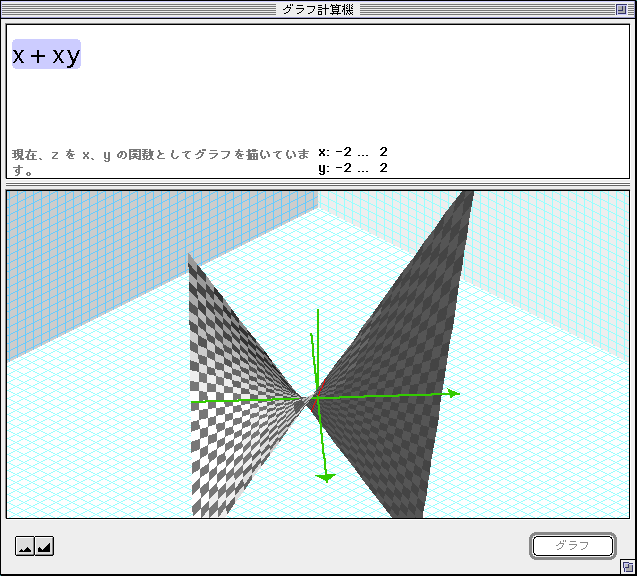
Task: Click the resize grip at window corner
Action: tap(626, 566)
